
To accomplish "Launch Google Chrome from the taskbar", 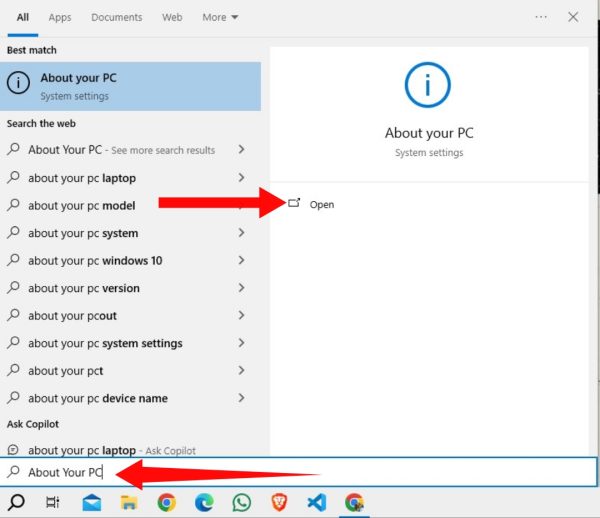I will (166, 502).
